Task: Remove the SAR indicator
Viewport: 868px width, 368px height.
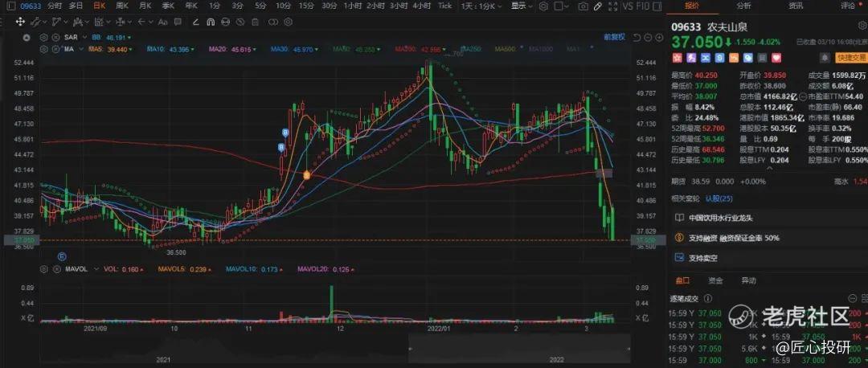Action: pyautogui.click(x=56, y=37)
